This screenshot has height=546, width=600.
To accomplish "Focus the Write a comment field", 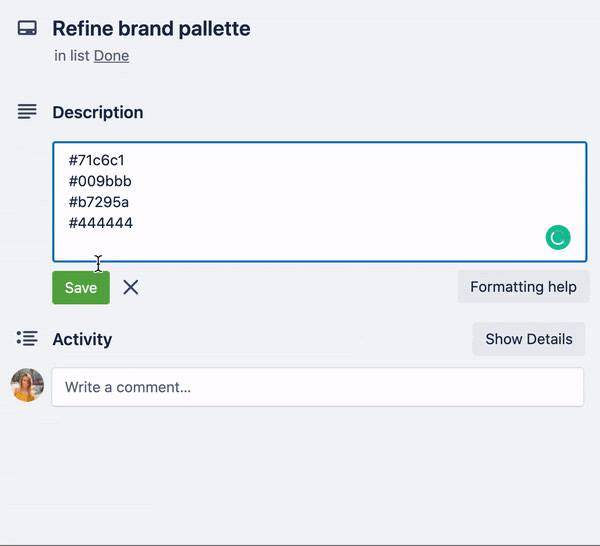I will tap(318, 387).
